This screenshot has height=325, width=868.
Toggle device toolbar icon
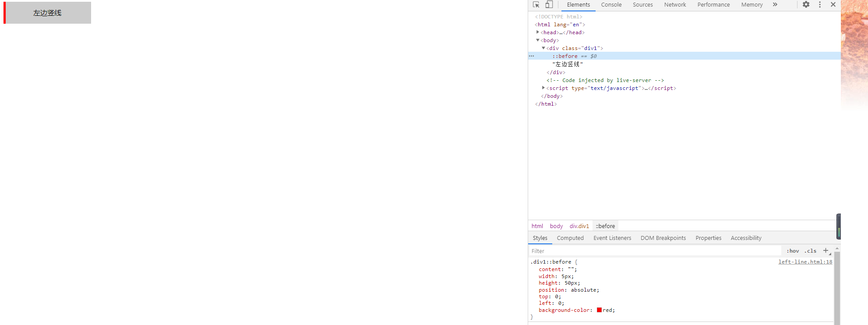tap(549, 4)
